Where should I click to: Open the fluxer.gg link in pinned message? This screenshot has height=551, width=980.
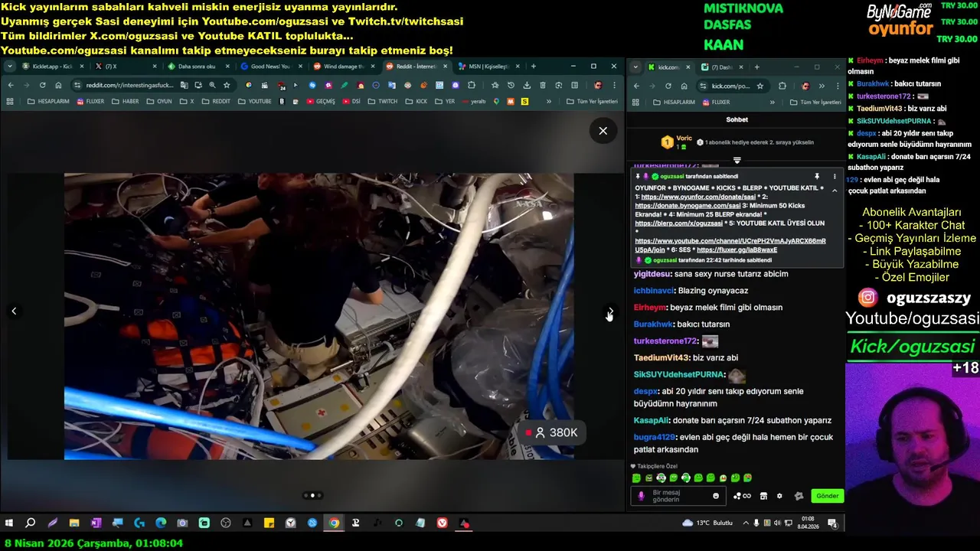[x=737, y=250]
